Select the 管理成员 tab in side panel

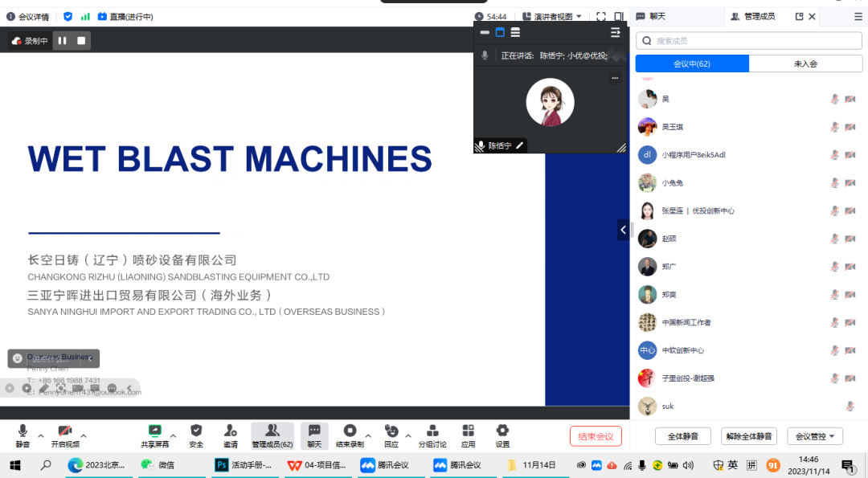753,17
